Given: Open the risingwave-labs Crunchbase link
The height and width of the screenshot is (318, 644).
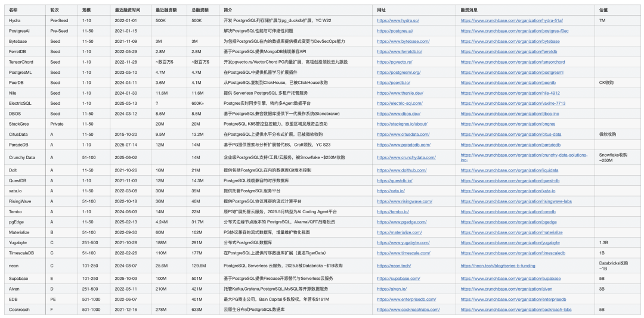Looking at the screenshot, I should [x=516, y=201].
